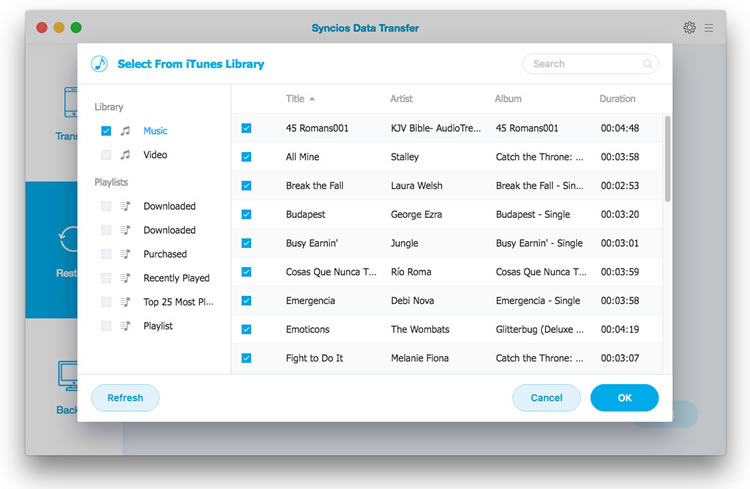The image size is (750, 489).
Task: Open settings gear in Syncios title bar
Action: click(689, 28)
